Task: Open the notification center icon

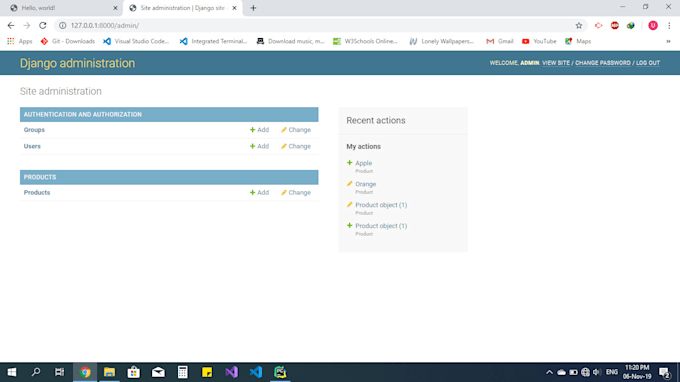Action: pyautogui.click(x=664, y=372)
